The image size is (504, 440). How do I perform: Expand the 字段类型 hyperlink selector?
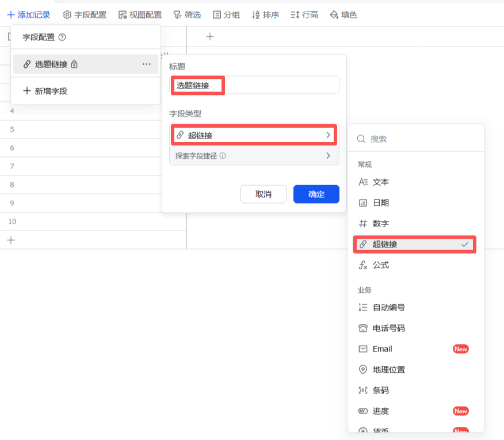click(x=254, y=135)
